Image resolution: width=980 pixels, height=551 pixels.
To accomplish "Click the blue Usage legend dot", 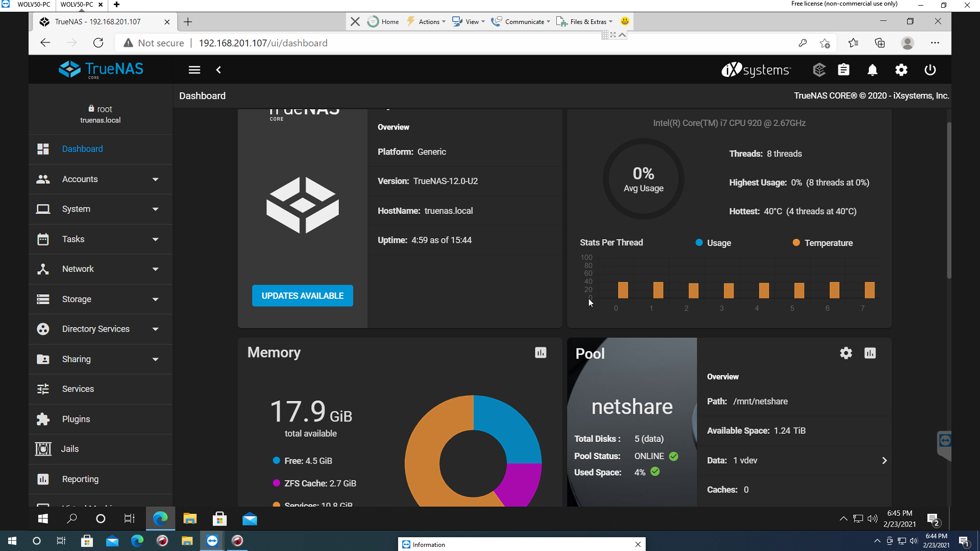I will pyautogui.click(x=699, y=243).
